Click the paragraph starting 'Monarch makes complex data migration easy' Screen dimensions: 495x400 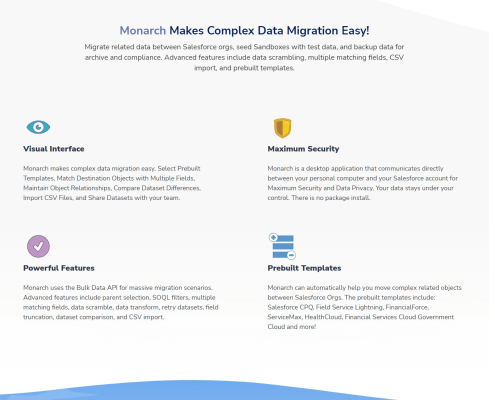[112, 183]
